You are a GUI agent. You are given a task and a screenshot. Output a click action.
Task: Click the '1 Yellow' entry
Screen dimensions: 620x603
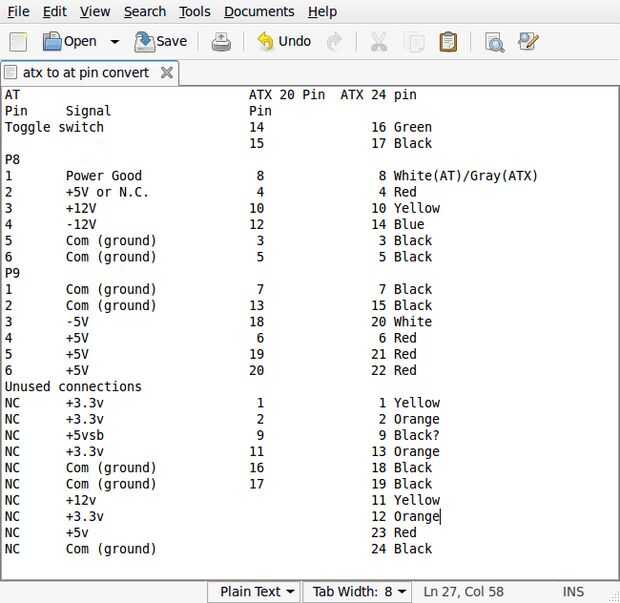tap(409, 403)
